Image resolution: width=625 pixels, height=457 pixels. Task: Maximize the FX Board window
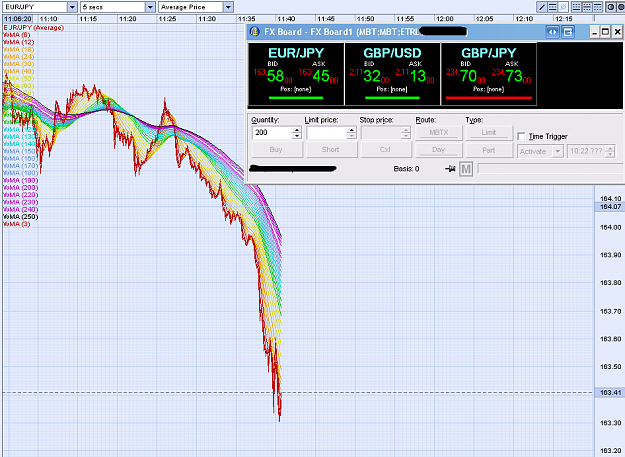pyautogui.click(x=605, y=32)
